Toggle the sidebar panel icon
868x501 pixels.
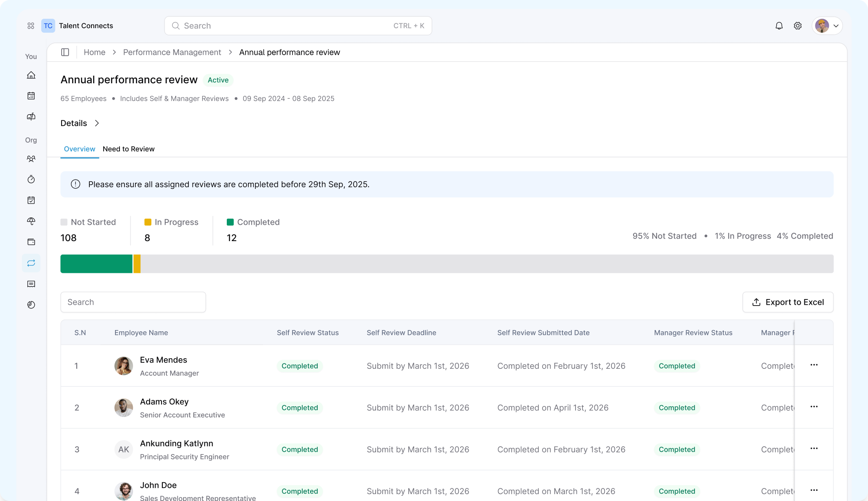click(x=65, y=52)
